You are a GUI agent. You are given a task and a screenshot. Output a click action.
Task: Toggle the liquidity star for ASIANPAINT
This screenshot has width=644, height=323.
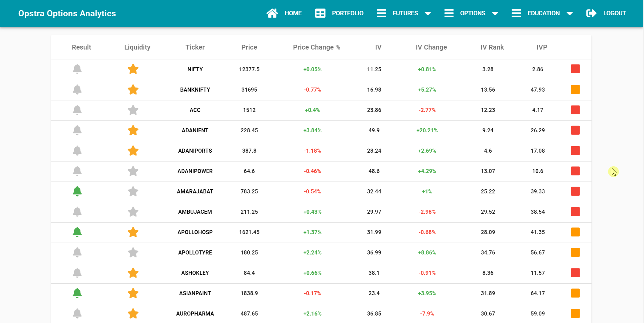point(133,293)
